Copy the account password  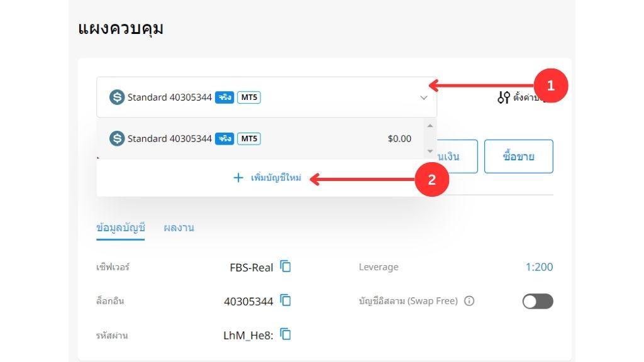[x=286, y=335]
